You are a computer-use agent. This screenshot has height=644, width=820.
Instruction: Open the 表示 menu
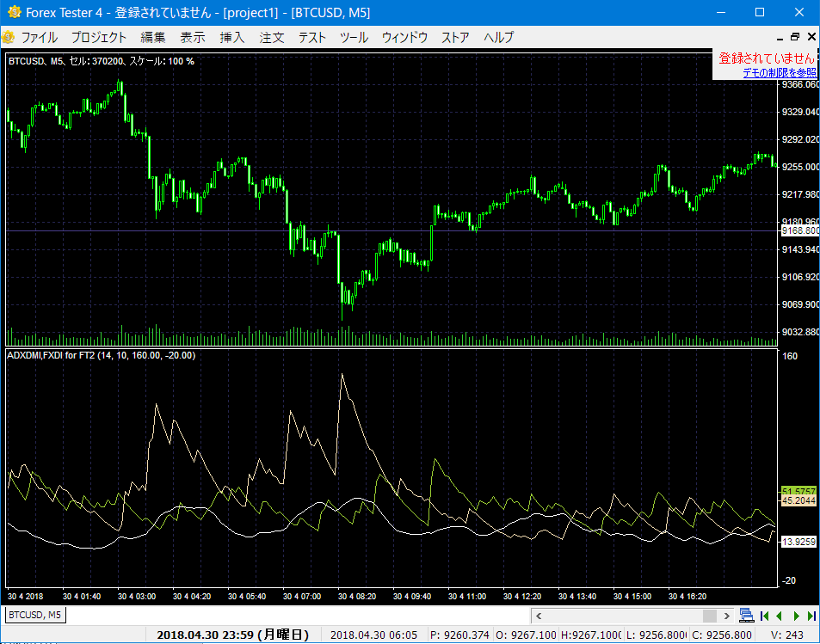coord(193,37)
